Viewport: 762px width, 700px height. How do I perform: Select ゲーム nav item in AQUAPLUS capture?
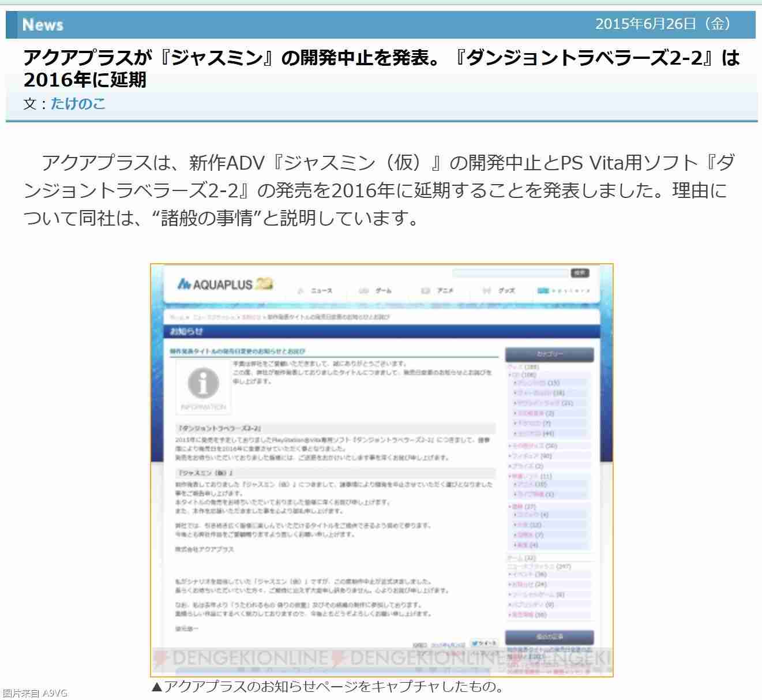376,291
